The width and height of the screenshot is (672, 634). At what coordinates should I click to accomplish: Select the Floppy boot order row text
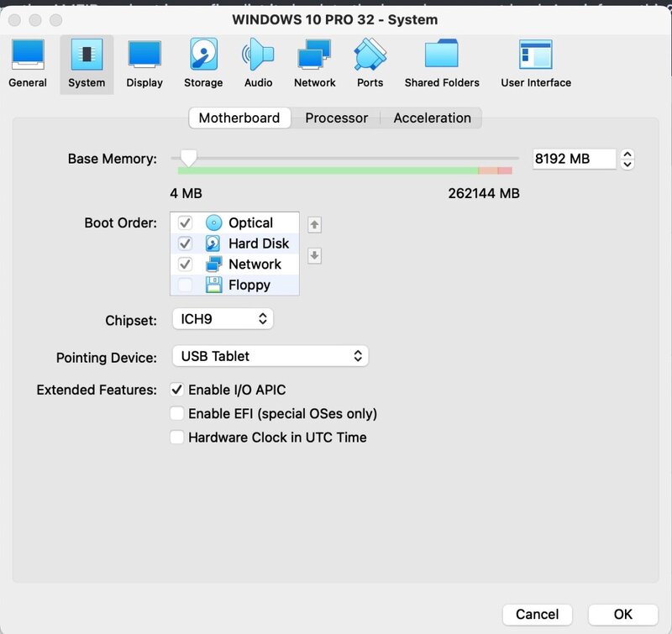click(249, 285)
